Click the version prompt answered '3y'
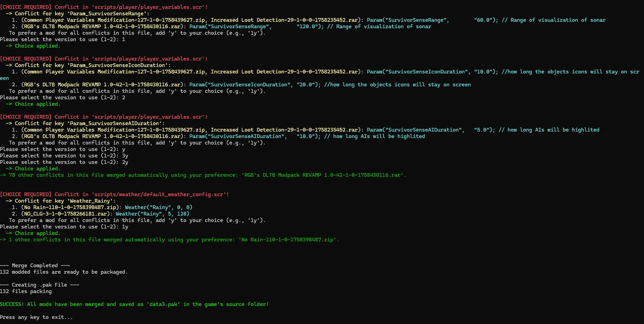 64,156
